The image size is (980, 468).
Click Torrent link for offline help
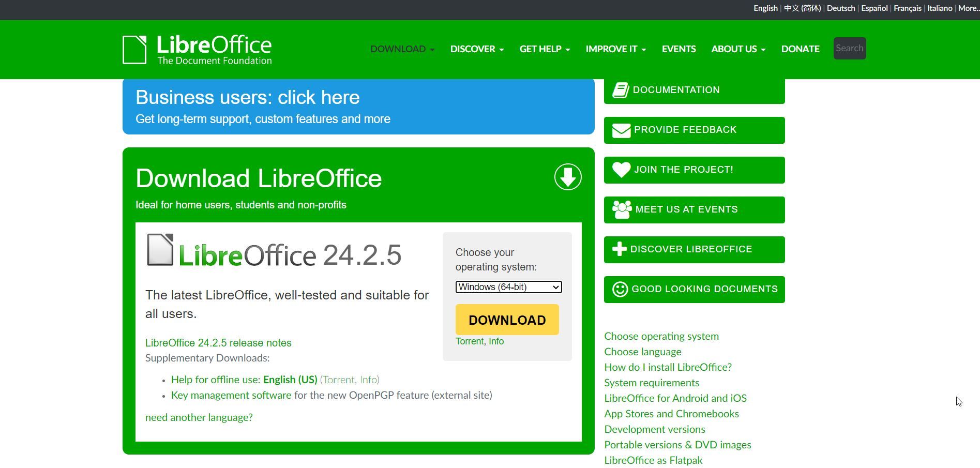click(339, 380)
